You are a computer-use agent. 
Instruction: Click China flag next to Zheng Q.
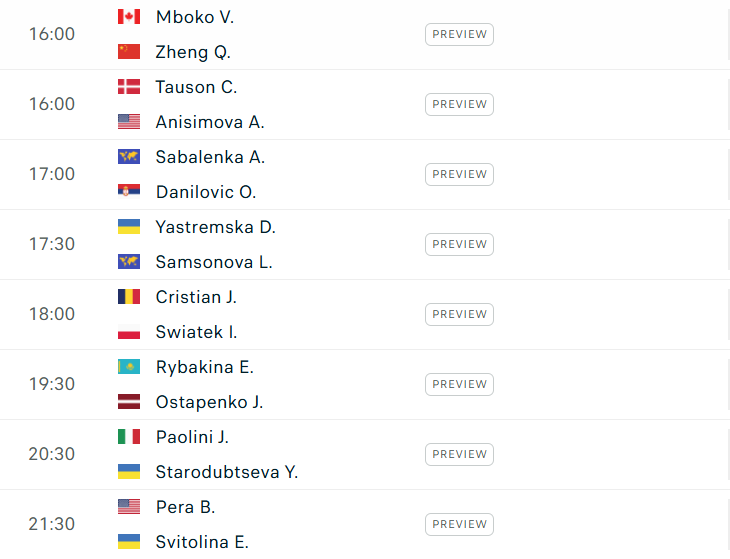click(x=129, y=52)
